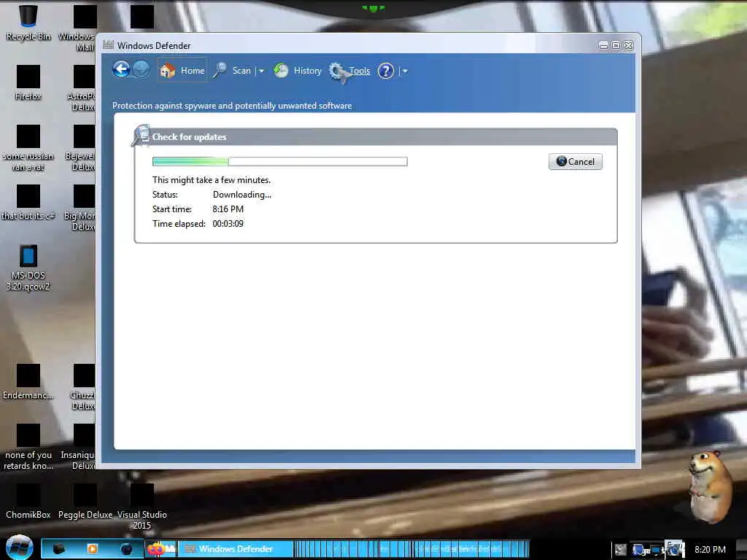
Task: Click 'This might take a few minutes.' text
Action: coord(212,180)
